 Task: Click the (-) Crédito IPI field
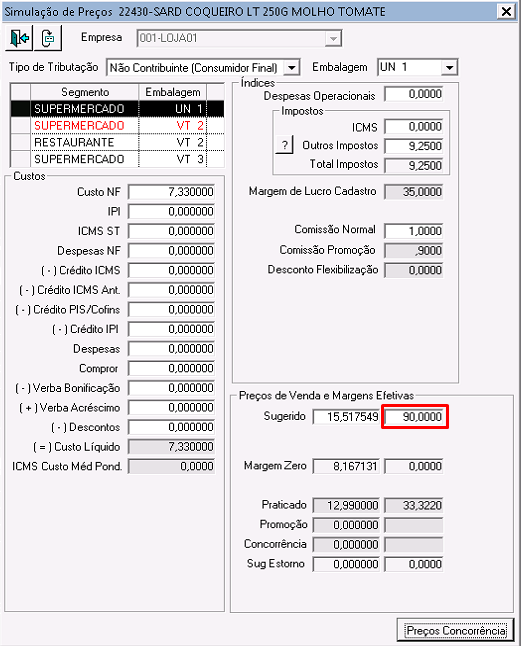click(x=171, y=330)
